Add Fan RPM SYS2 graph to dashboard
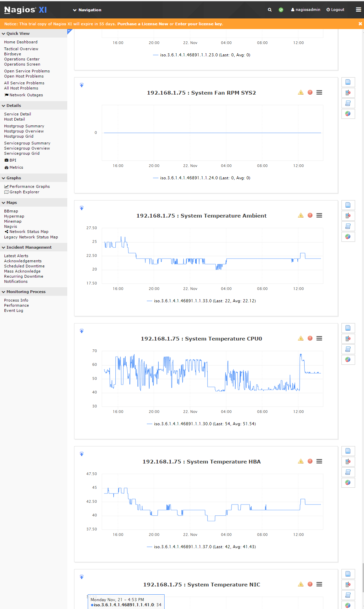 [82, 85]
